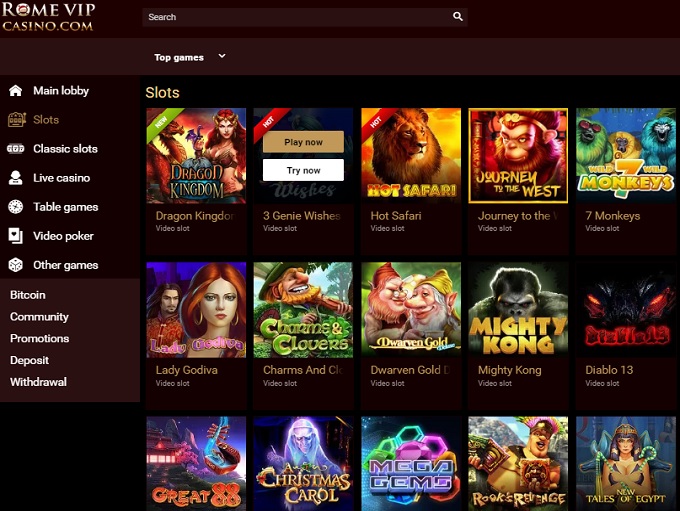Focus the Search input field
This screenshot has width=680, height=511.
click(304, 17)
